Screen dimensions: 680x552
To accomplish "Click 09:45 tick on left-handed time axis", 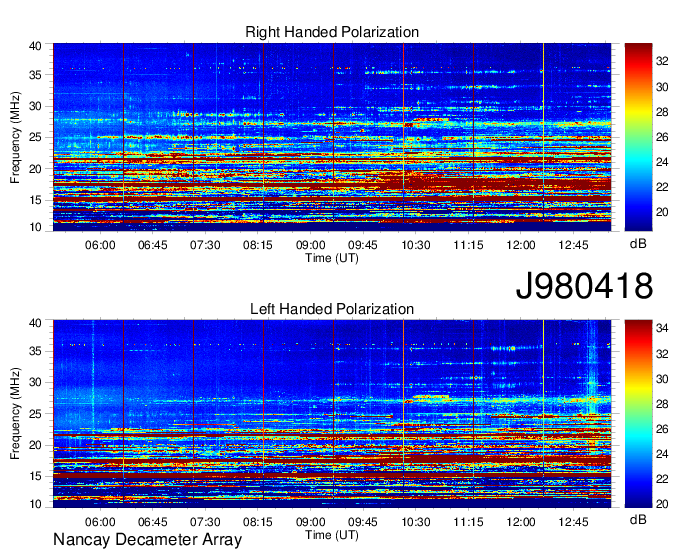I will pos(363,522).
